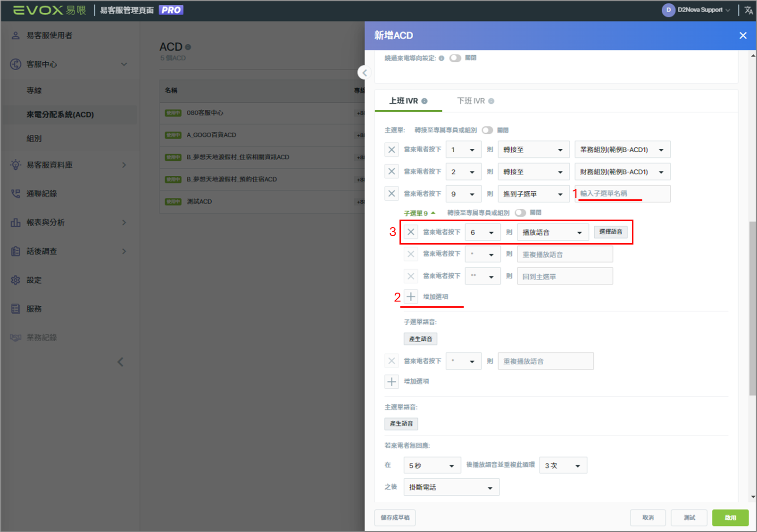The image size is (757, 532).
Task: Click the 儲存成草稿 button
Action: (395, 517)
